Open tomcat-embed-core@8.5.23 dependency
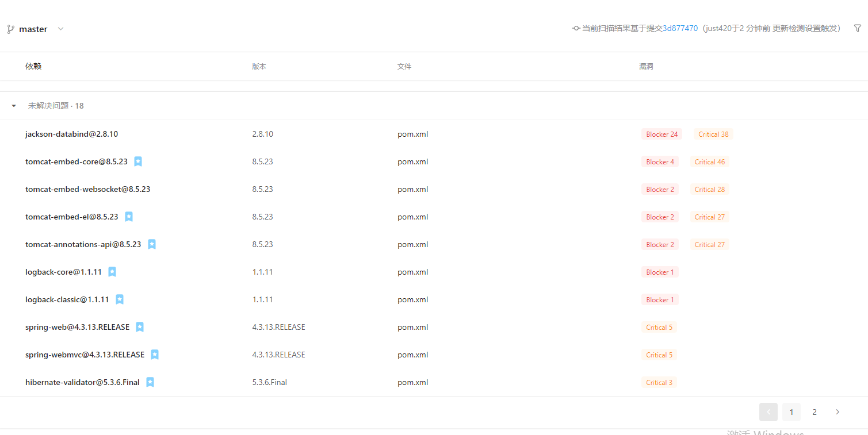The image size is (868, 435). click(77, 161)
